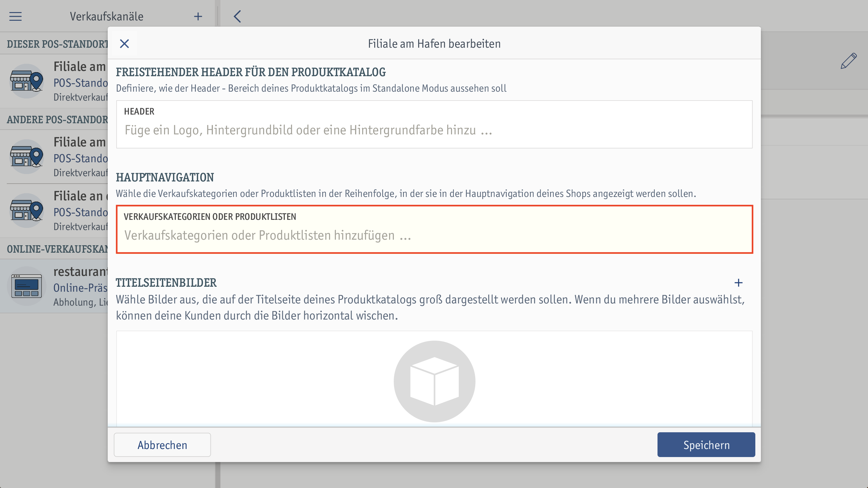This screenshot has height=488, width=868.
Task: Click the pencil edit icon
Action: (x=848, y=61)
